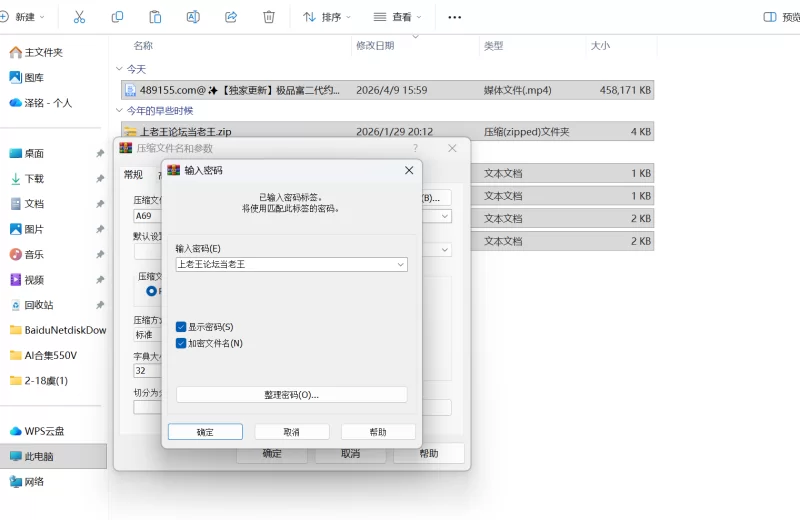Click the Copy icon in toolbar
The image size is (800, 520).
tap(117, 17)
